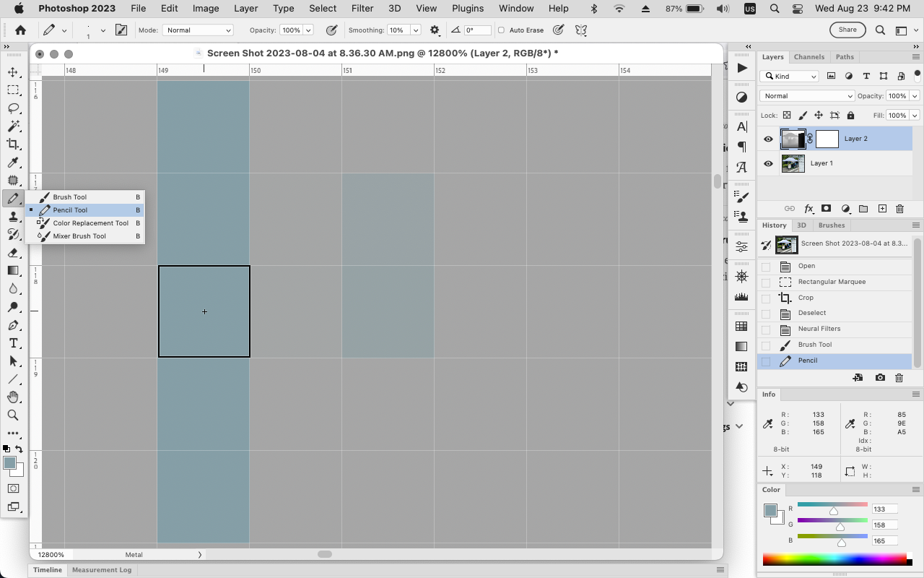Click the Share button
The image size is (924, 578).
(847, 30)
